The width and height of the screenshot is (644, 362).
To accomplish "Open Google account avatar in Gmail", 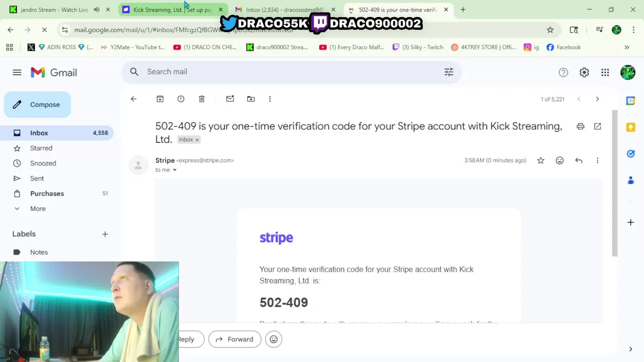I will [627, 72].
